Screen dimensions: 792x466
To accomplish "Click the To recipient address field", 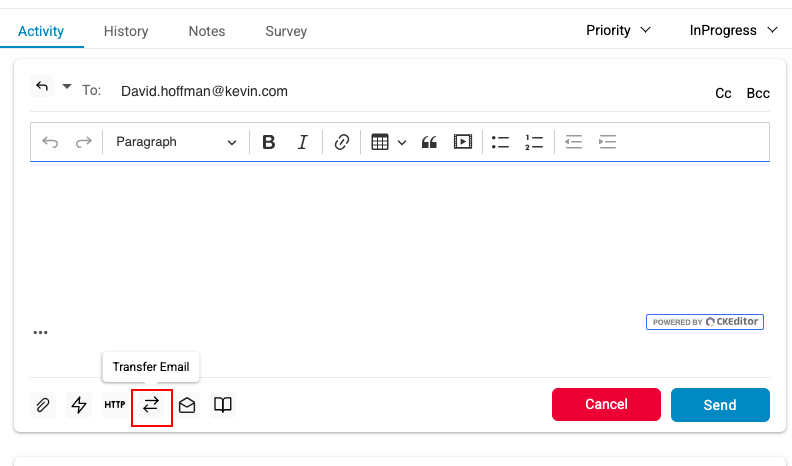I will click(400, 91).
